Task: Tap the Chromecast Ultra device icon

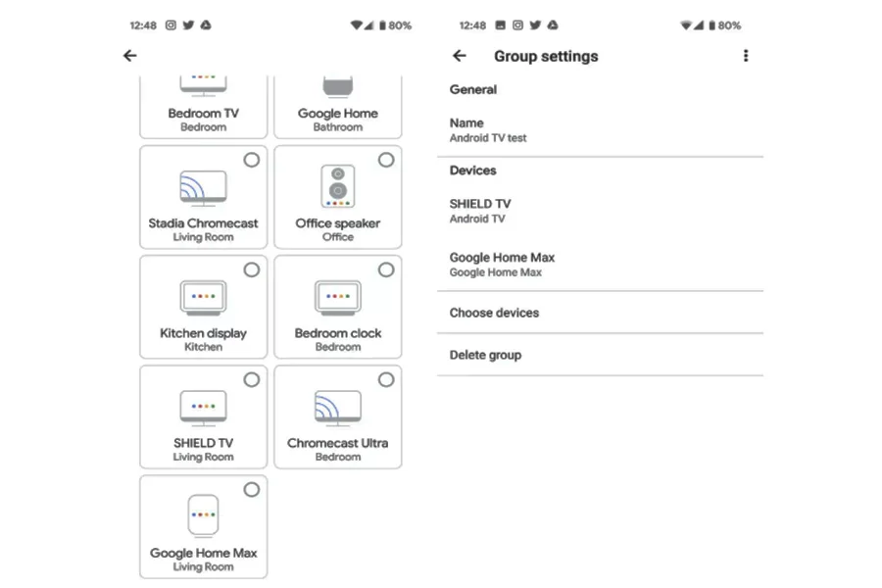Action: [337, 408]
